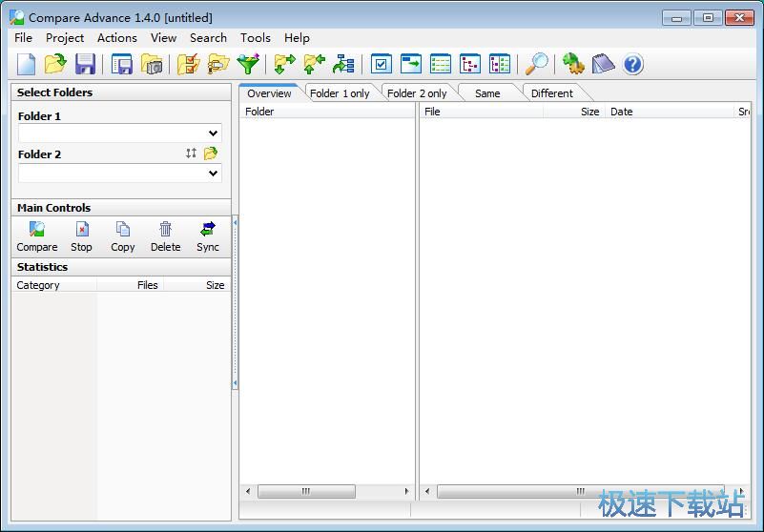The height and width of the screenshot is (532, 764).
Task: Expand the Folder 2 dropdown list
Action: pyautogui.click(x=214, y=174)
